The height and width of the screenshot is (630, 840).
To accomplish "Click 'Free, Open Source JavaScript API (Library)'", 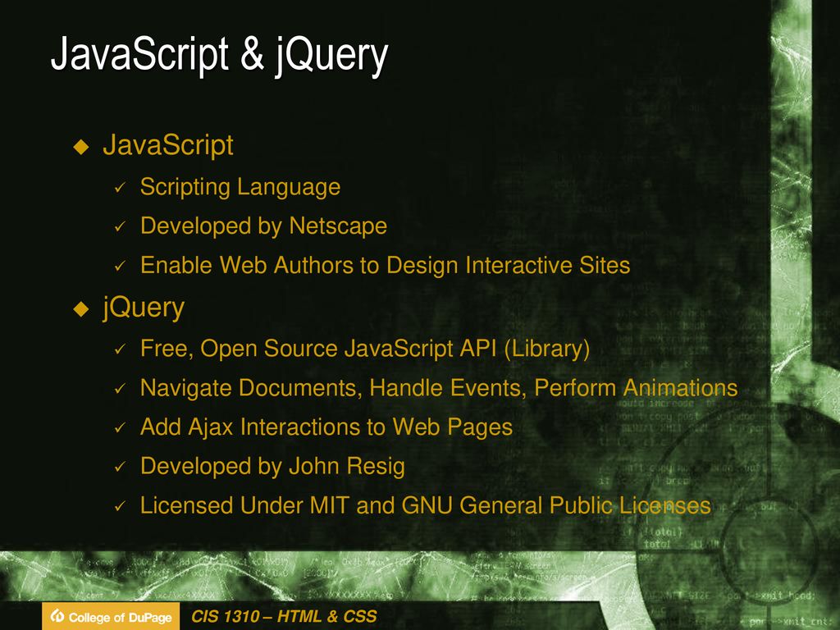I will [x=365, y=349].
